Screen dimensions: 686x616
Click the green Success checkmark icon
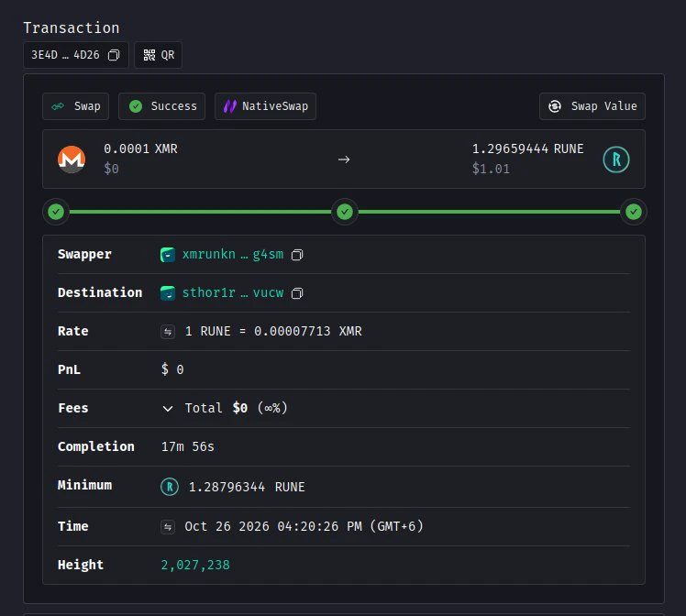click(136, 106)
